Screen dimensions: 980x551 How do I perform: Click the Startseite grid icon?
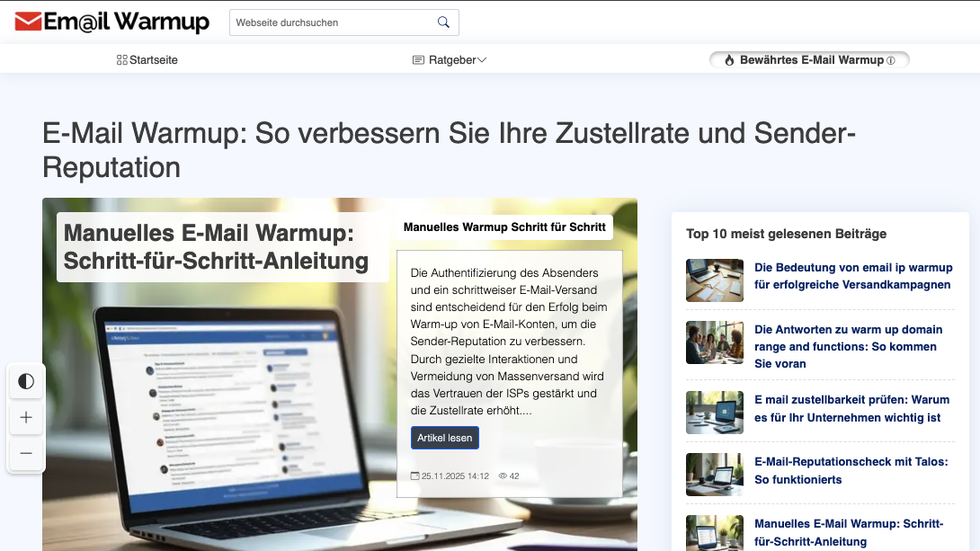click(122, 60)
